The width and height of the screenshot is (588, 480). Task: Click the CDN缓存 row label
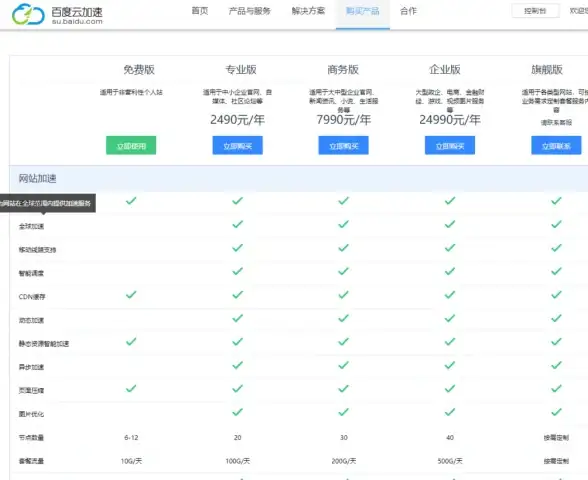click(32, 297)
